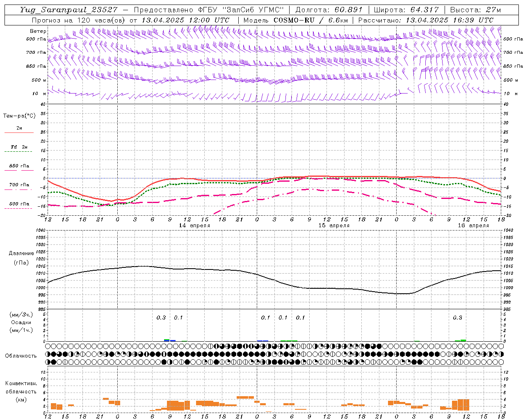
Task: Click the date label 16 апреля
Action: click(473, 226)
